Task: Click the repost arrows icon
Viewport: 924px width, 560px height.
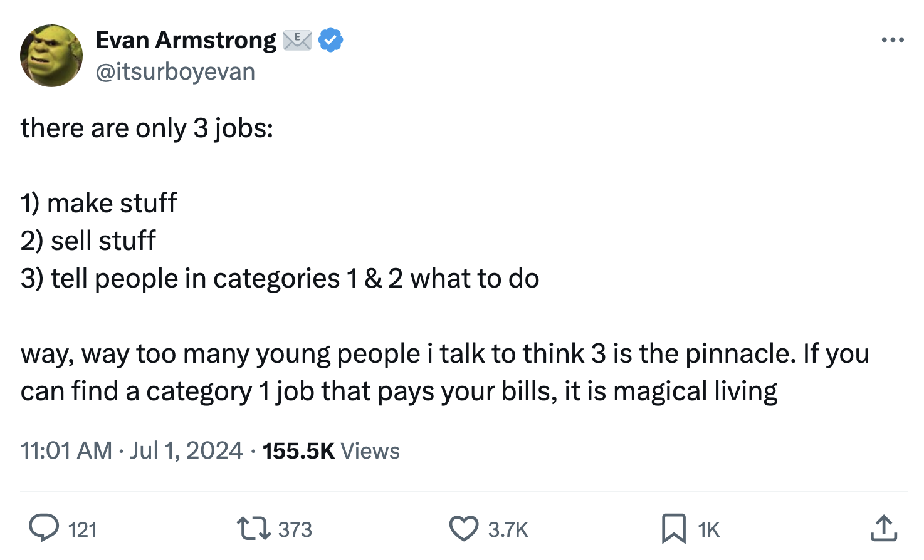Action: click(253, 528)
